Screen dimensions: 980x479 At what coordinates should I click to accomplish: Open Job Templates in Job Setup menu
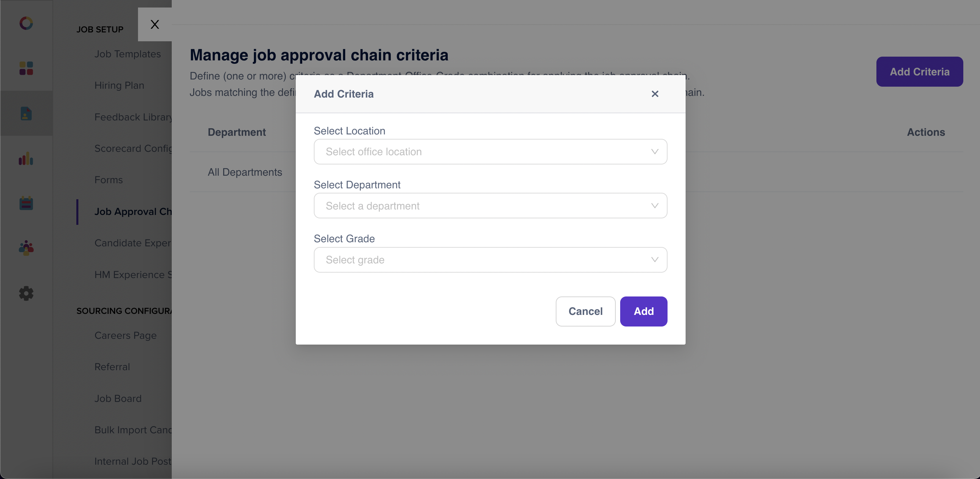pyautogui.click(x=127, y=54)
